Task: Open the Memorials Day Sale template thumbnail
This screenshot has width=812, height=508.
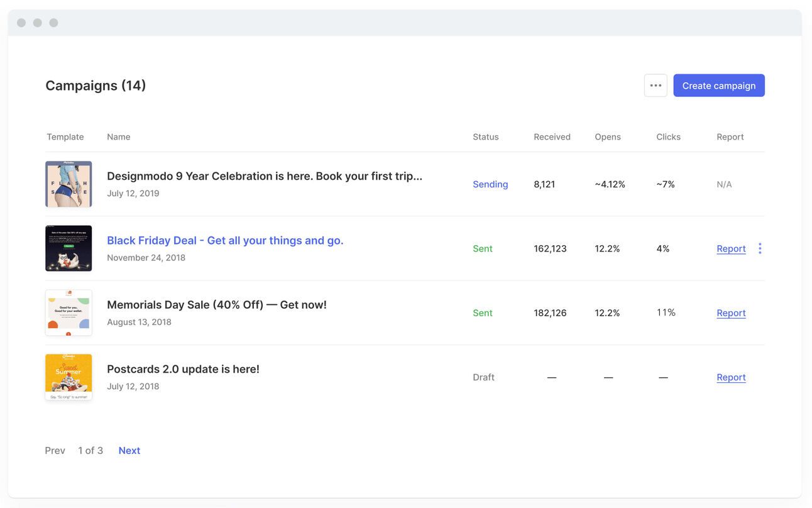Action: click(x=69, y=312)
